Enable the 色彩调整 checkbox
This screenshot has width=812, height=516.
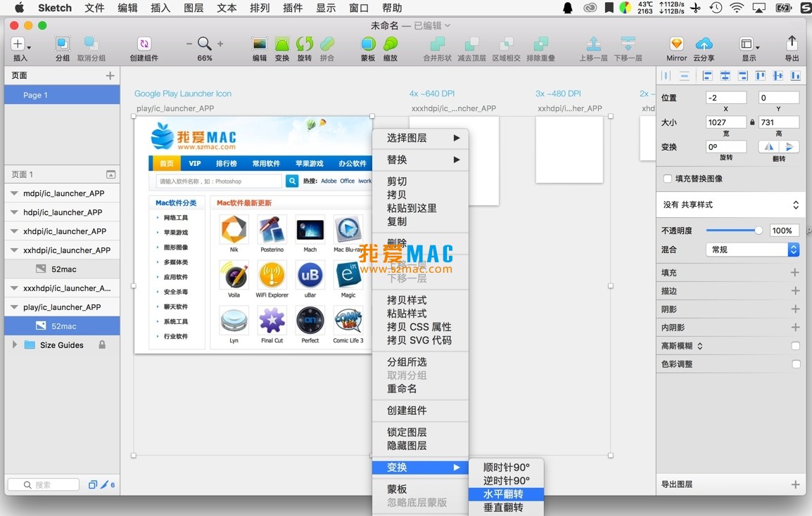[x=795, y=364]
